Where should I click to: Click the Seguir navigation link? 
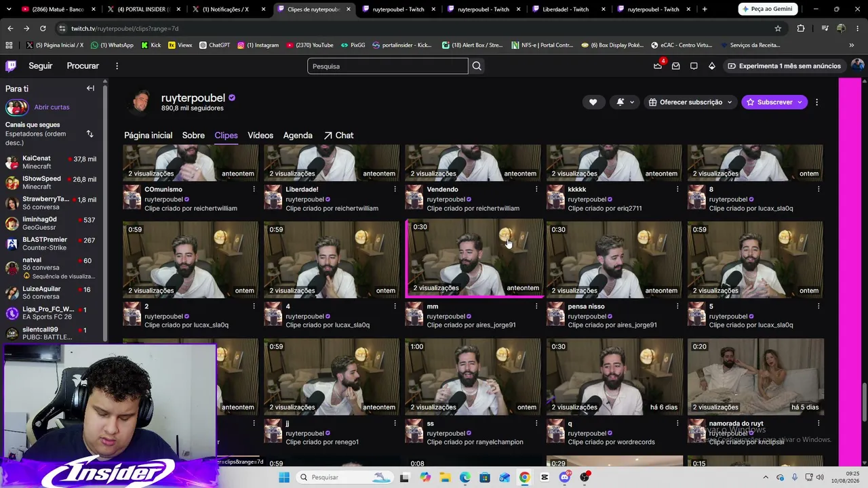tap(41, 66)
